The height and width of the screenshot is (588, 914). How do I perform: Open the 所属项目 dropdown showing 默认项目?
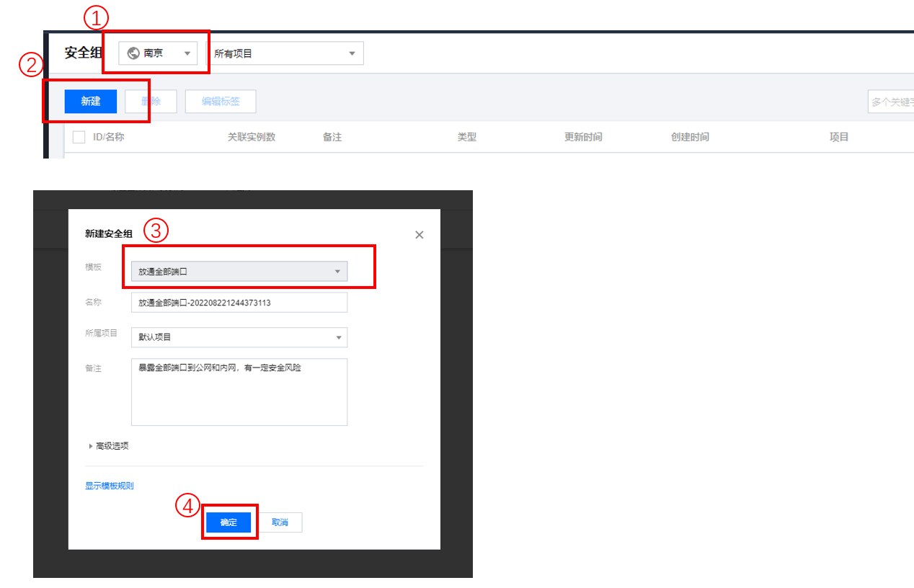(x=239, y=337)
